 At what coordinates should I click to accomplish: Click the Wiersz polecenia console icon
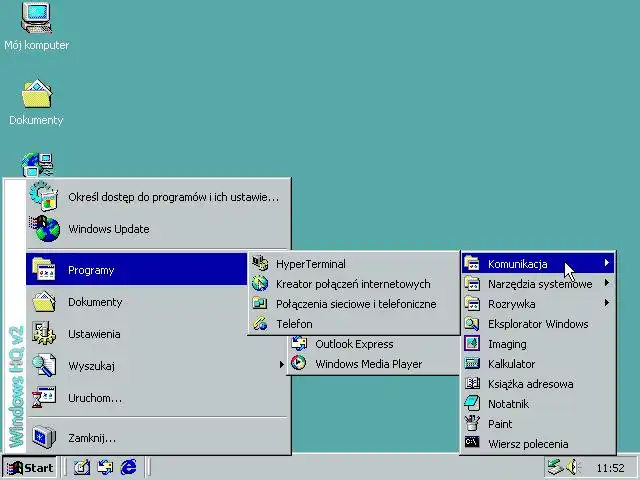472,442
